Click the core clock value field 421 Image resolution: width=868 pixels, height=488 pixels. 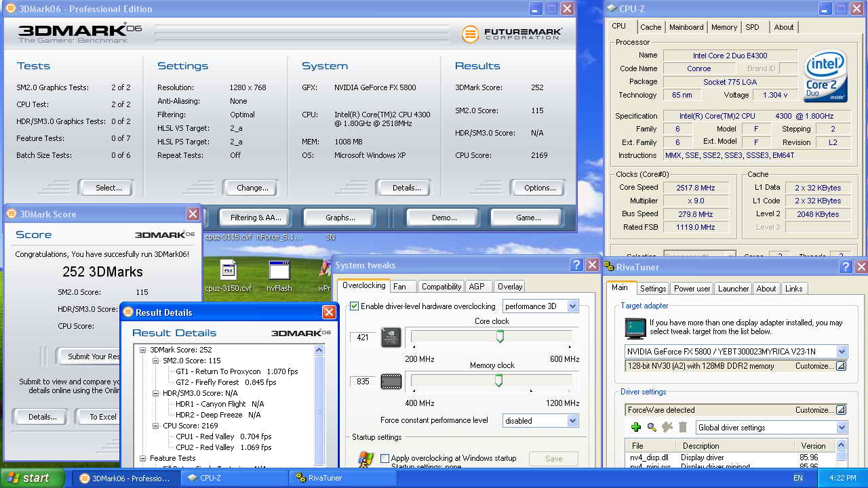click(362, 337)
